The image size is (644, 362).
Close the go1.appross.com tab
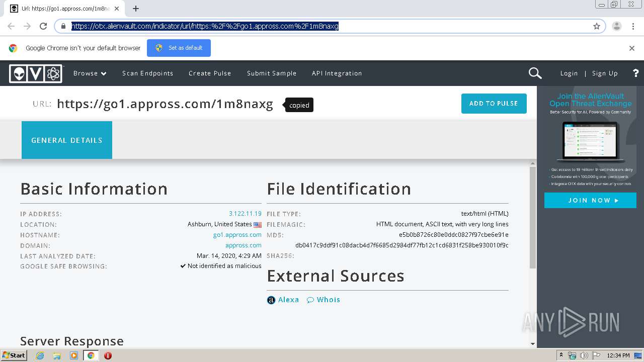pyautogui.click(x=117, y=9)
